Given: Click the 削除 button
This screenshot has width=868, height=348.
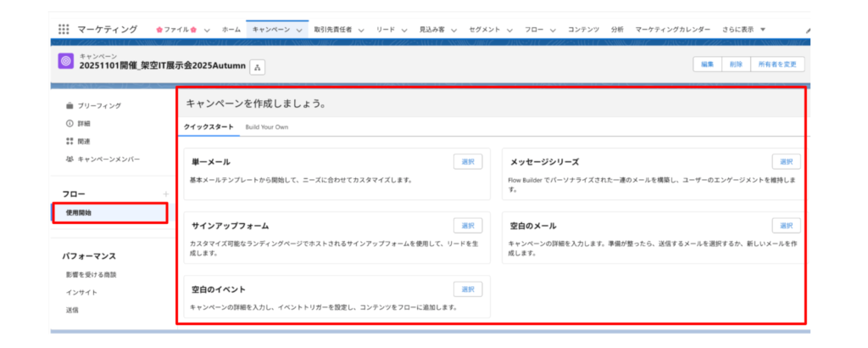Looking at the screenshot, I should [737, 65].
